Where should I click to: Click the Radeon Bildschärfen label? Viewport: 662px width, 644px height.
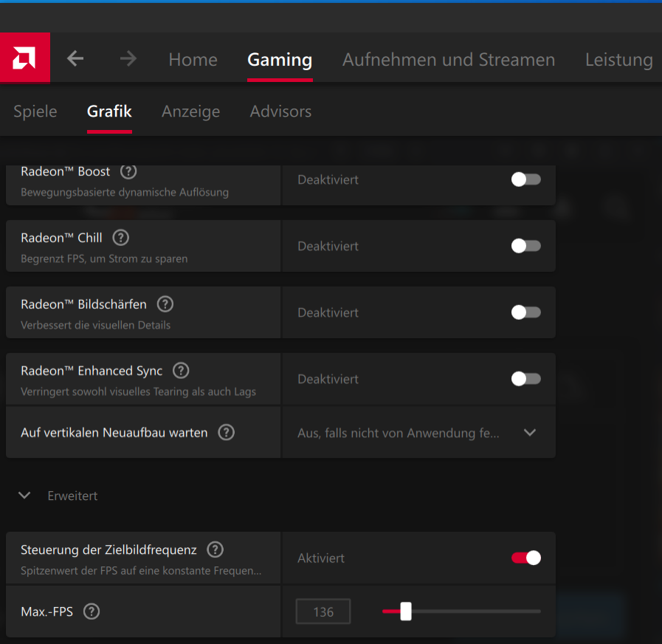pyautogui.click(x=83, y=304)
